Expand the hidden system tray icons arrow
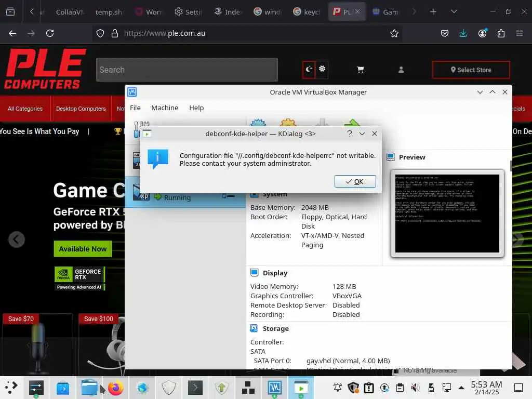 click(461, 388)
